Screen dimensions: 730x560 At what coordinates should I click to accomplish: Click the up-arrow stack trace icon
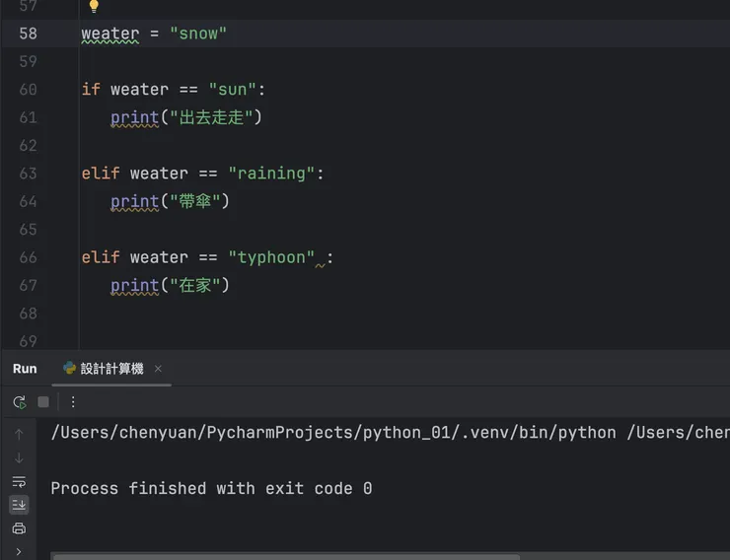pyautogui.click(x=19, y=434)
